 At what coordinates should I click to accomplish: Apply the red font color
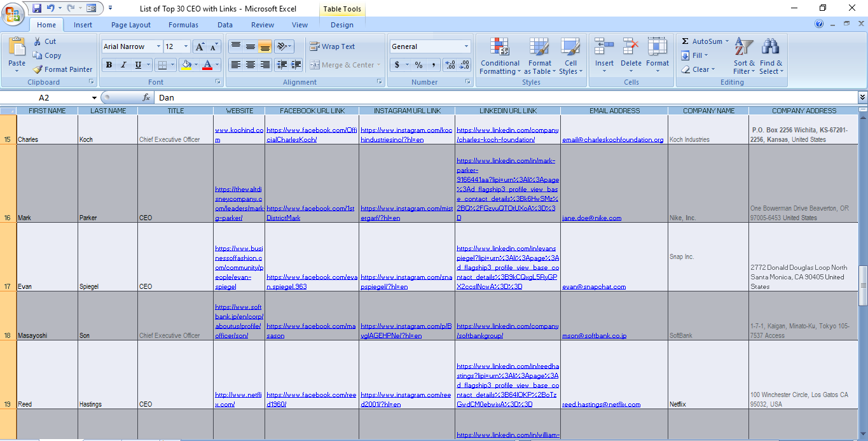[x=207, y=65]
